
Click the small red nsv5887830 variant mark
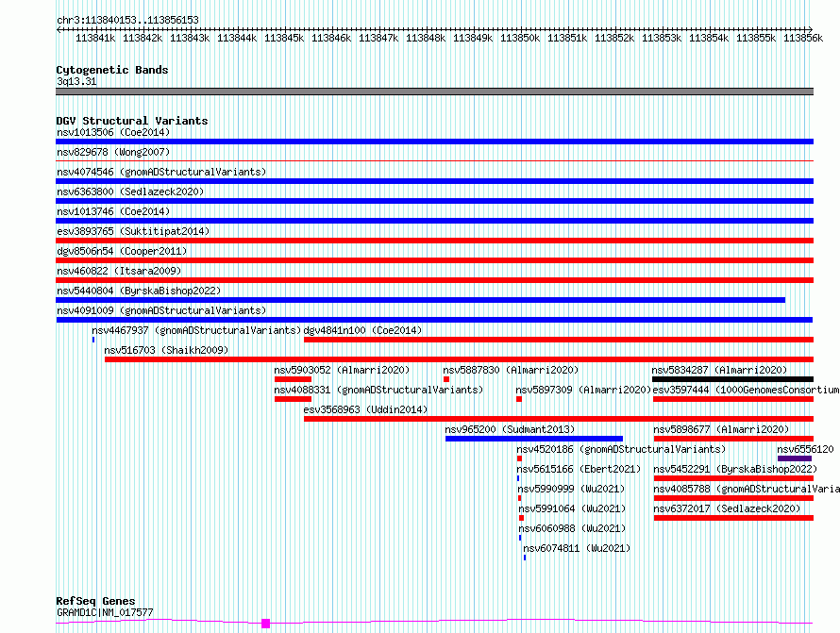pos(446,379)
